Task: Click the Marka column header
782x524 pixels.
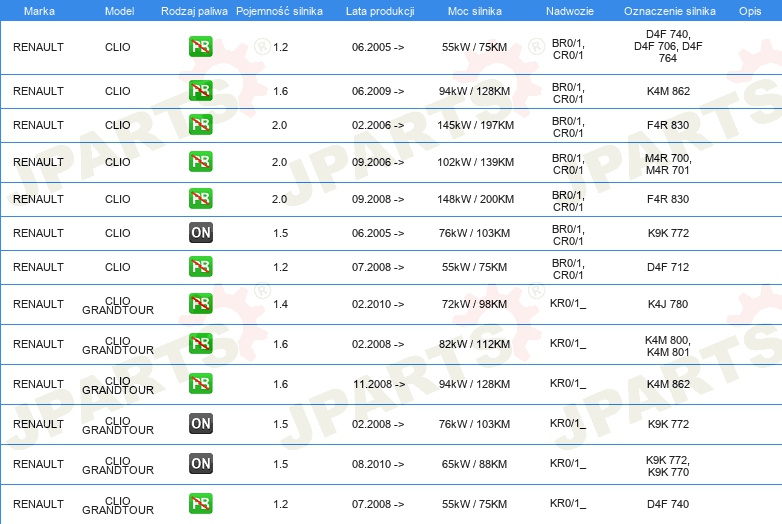Action: pos(39,11)
